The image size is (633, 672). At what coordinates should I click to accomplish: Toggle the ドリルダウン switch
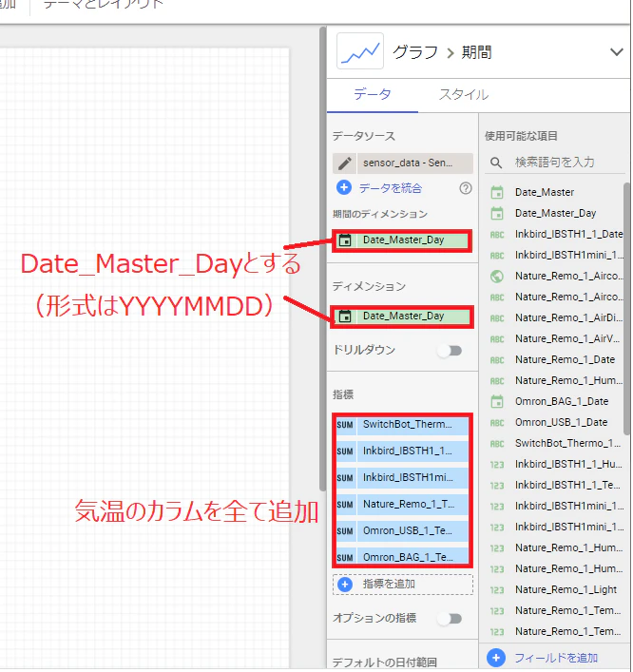(450, 351)
